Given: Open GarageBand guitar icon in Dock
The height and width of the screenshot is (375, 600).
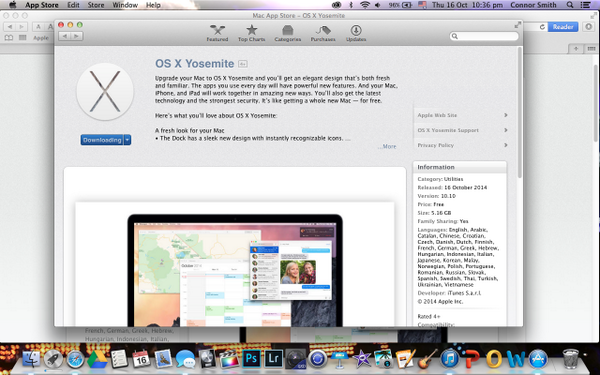Looking at the screenshot, I should tap(427, 359).
